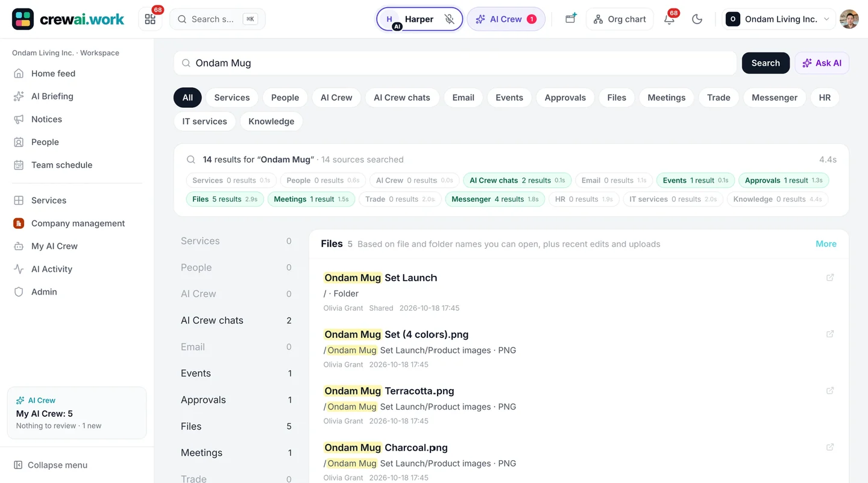Viewport: 868px width, 483px height.
Task: Open Set (4 colors).png external link icon
Action: (830, 334)
